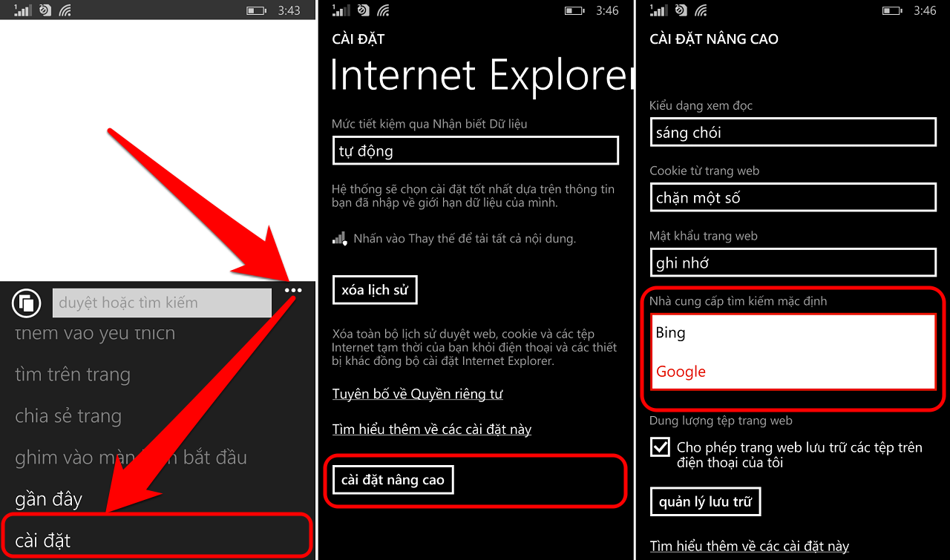The width and height of the screenshot is (950, 560).
Task: Tap battery icon on CÀI ĐẶT NÂNG CAO screen
Action: [x=892, y=10]
